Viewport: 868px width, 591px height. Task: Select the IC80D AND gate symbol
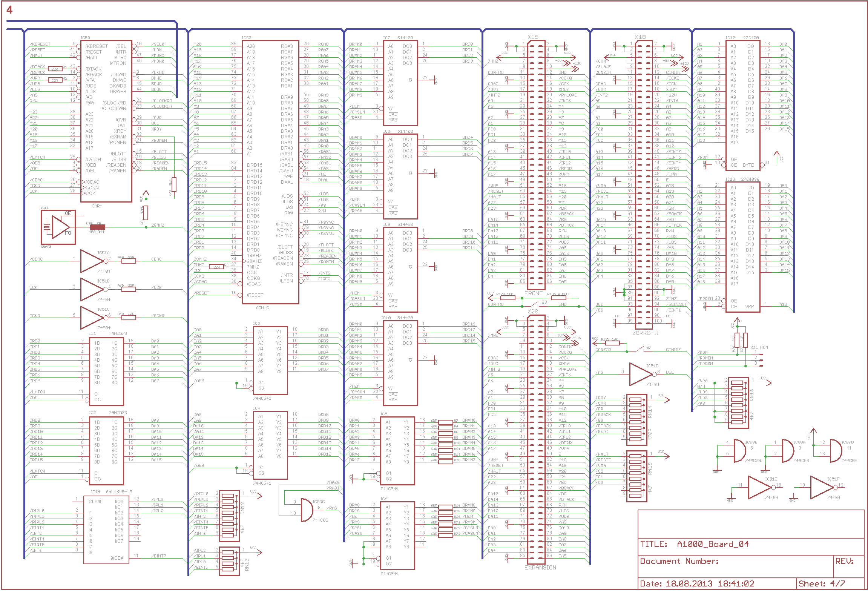(836, 451)
